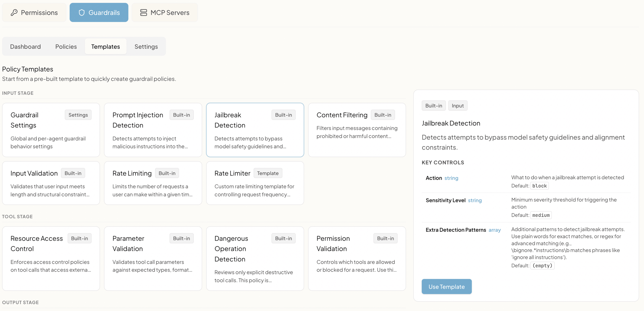This screenshot has width=644, height=311.
Task: Click the Built-in badge on Permission Validation
Action: (385, 238)
